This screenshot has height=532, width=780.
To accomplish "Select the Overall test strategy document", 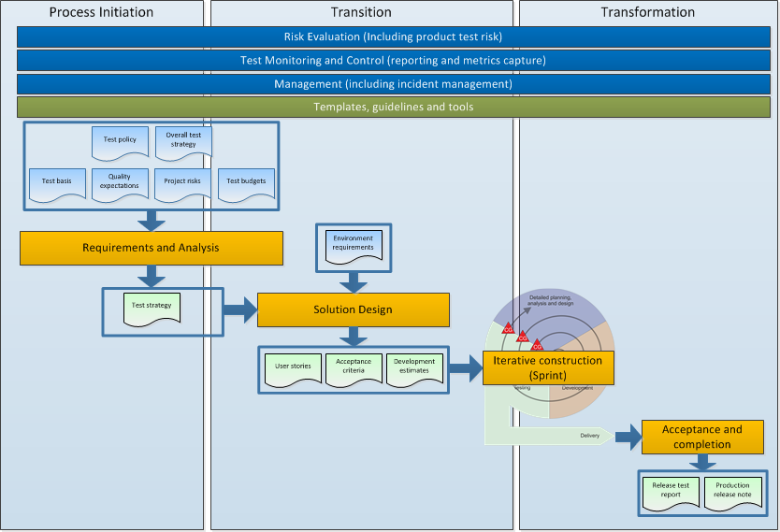I will coord(183,143).
